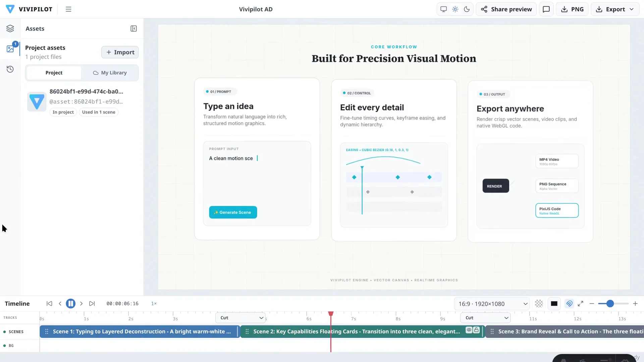Jump to the start of the timeline
The image size is (644, 362).
click(49, 303)
